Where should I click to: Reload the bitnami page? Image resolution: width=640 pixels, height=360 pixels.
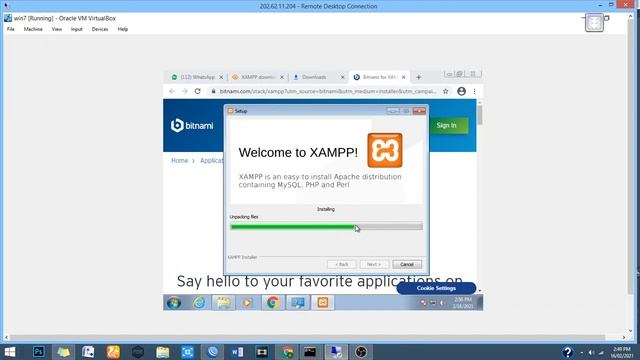coord(198,91)
